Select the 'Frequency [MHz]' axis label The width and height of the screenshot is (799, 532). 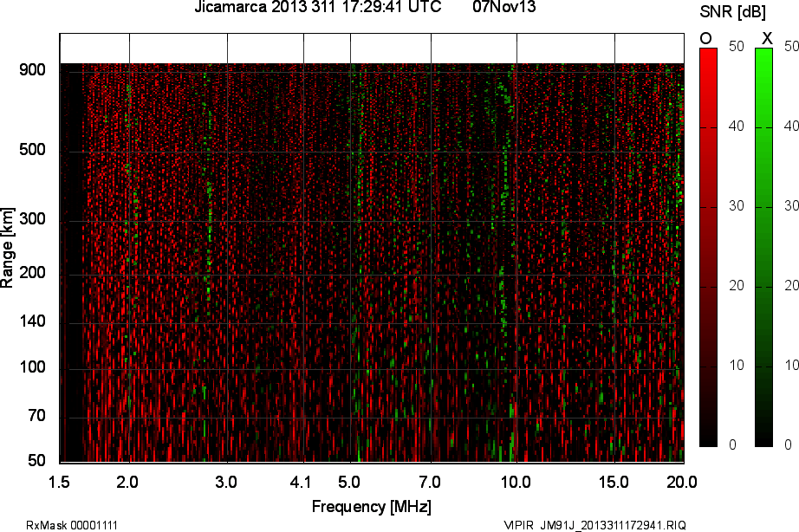371,506
